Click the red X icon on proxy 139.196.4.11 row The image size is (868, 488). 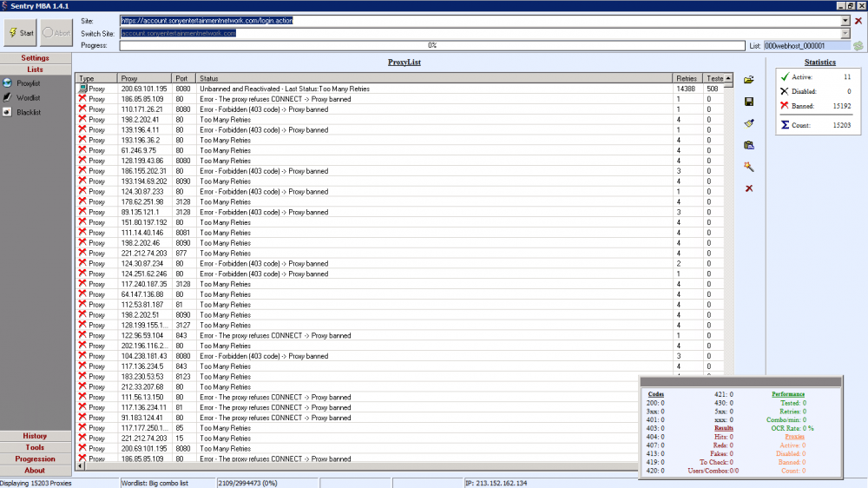82,129
